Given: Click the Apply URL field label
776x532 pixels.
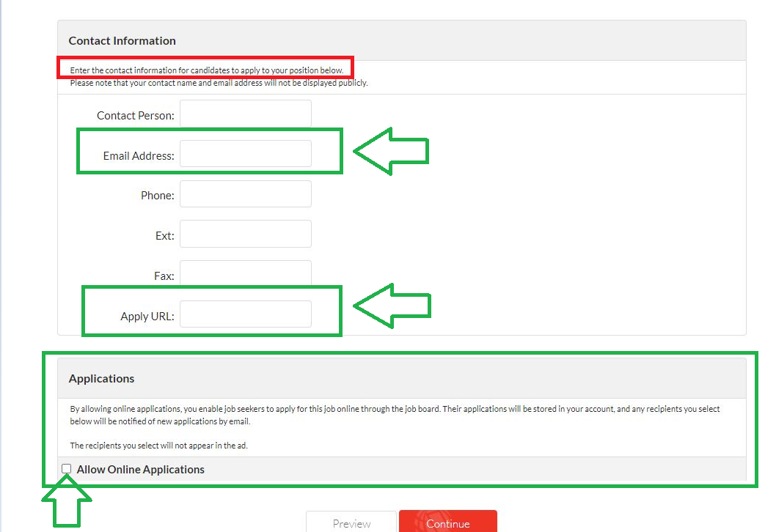Looking at the screenshot, I should [147, 317].
